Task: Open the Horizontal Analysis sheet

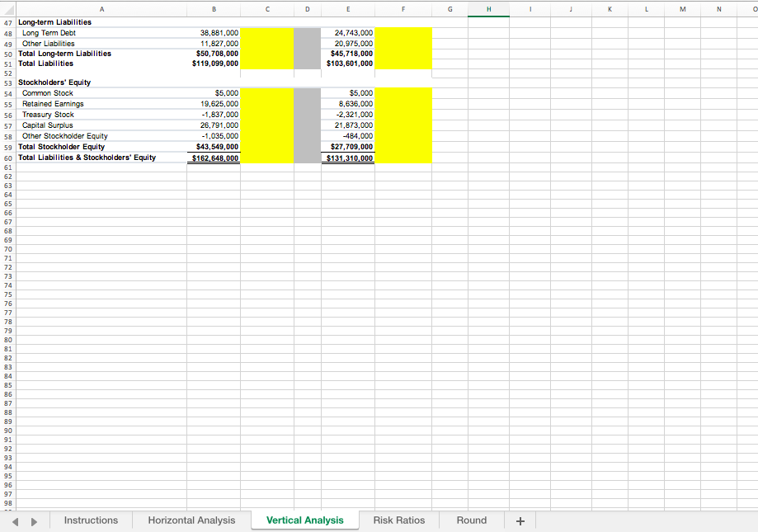Action: pos(191,520)
